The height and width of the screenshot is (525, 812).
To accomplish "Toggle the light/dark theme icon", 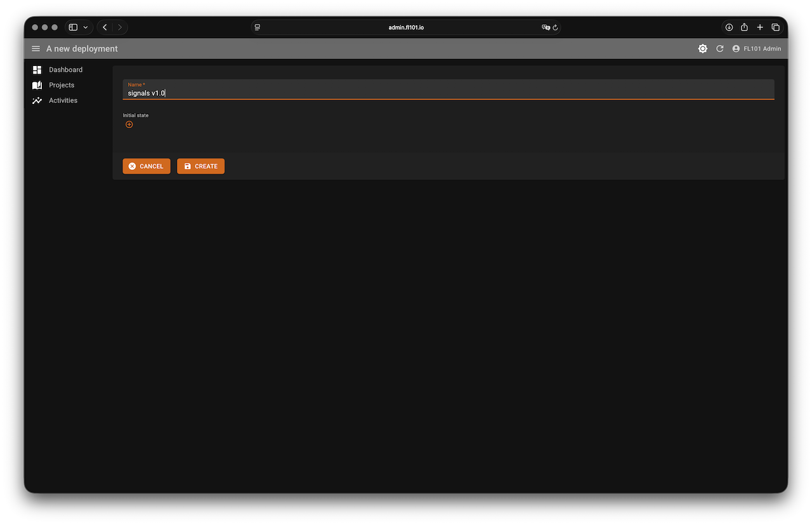I will tap(702, 49).
